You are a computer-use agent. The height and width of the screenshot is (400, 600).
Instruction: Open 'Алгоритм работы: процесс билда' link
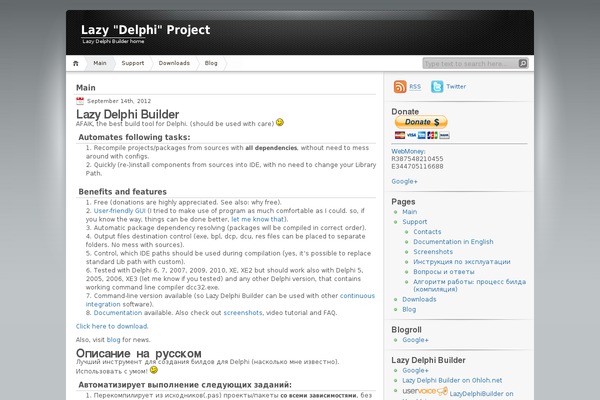469,285
